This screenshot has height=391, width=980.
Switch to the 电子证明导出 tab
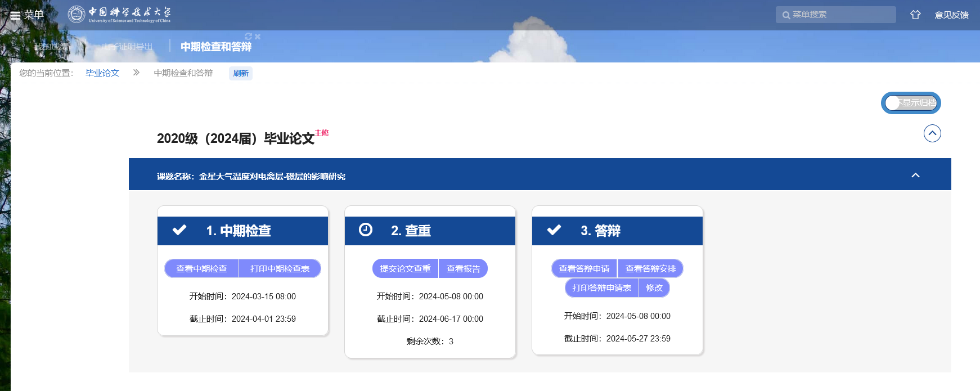point(127,46)
